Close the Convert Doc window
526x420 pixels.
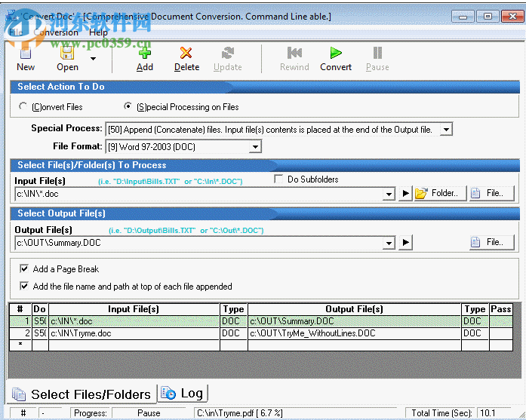pyautogui.click(x=512, y=17)
